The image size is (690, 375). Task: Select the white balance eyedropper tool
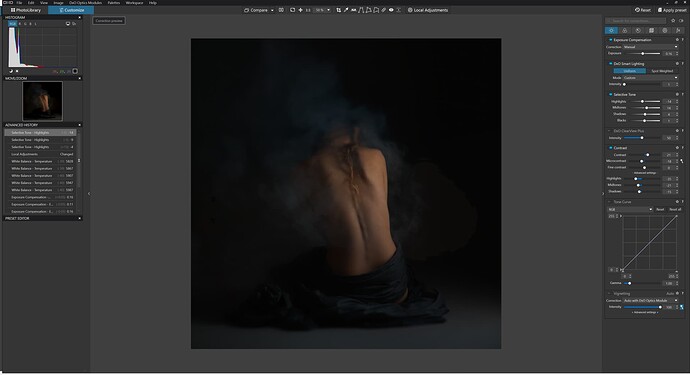pos(346,10)
